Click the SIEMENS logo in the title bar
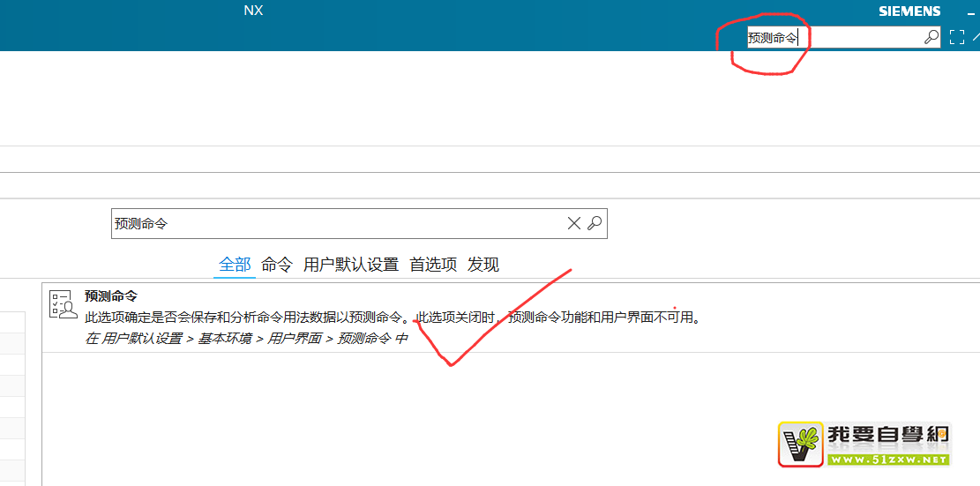980x486 pixels. pos(909,11)
